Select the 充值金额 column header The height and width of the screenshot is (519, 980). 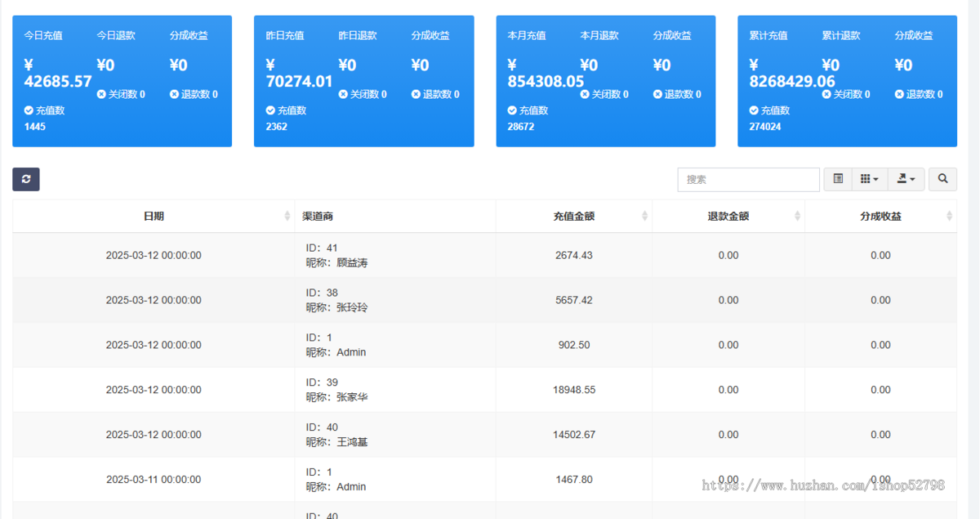[x=574, y=216]
